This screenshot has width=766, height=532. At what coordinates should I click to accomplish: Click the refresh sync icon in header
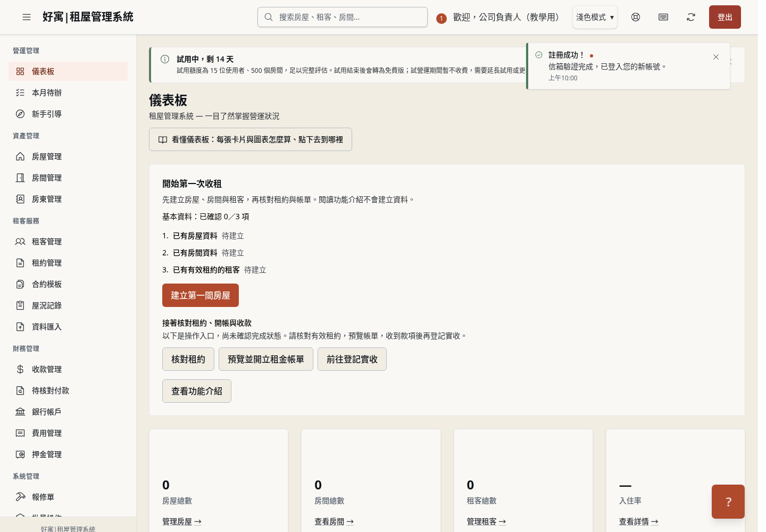(x=691, y=17)
